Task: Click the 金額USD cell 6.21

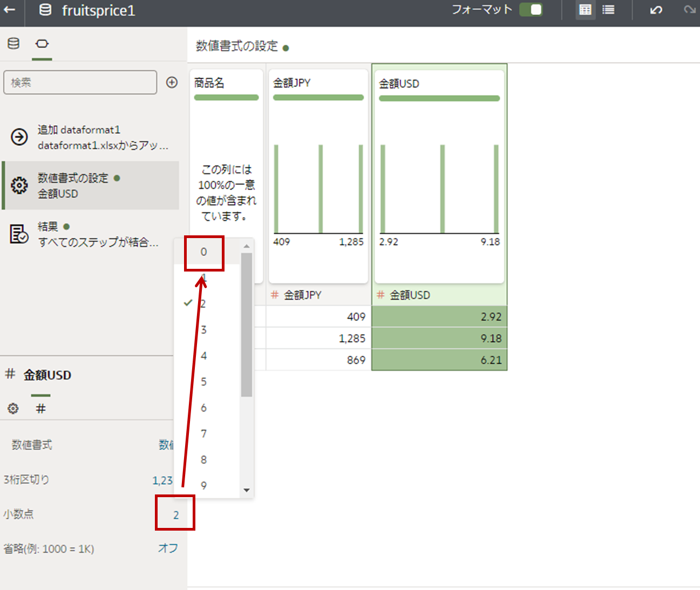Action: [439, 360]
